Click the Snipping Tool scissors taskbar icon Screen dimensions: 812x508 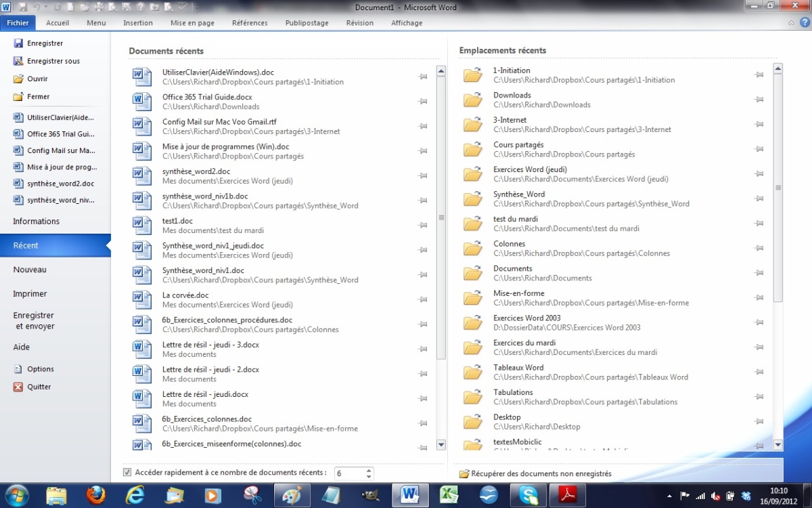252,495
